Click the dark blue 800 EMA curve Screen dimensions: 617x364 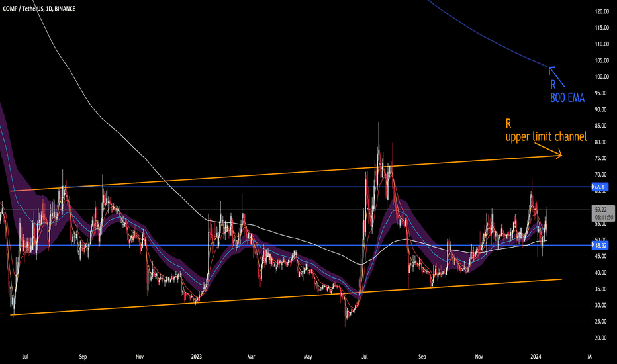[484, 37]
